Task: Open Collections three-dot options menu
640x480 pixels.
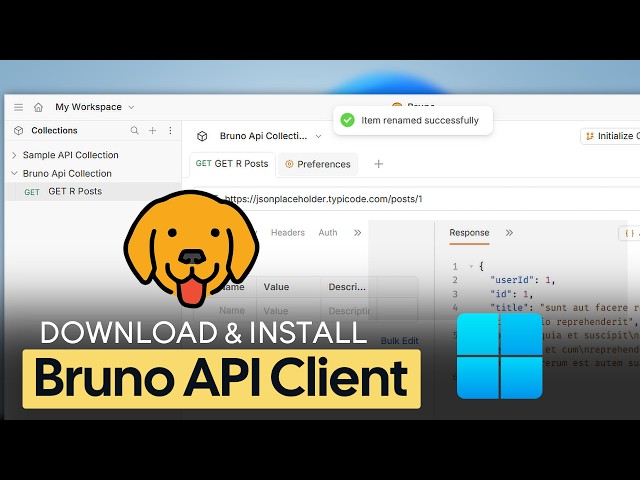Action: 170,131
